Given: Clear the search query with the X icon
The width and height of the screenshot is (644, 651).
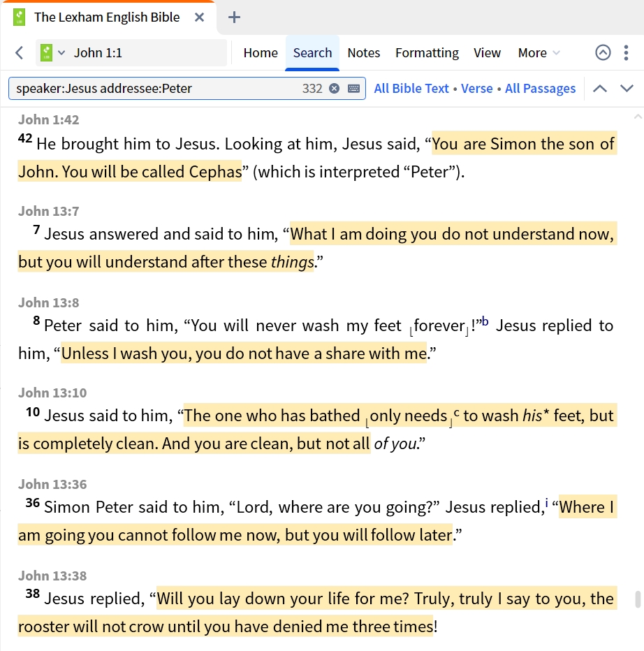Looking at the screenshot, I should pos(334,89).
